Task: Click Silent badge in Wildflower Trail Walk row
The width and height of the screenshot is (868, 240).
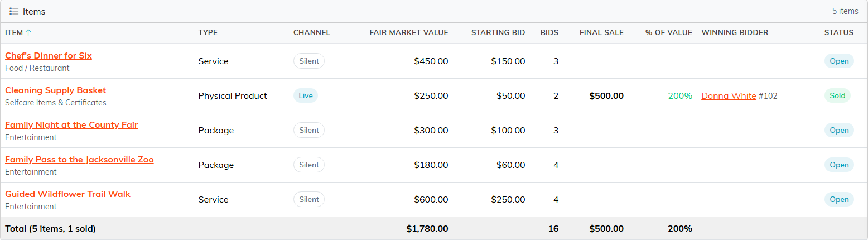Action: pos(309,199)
